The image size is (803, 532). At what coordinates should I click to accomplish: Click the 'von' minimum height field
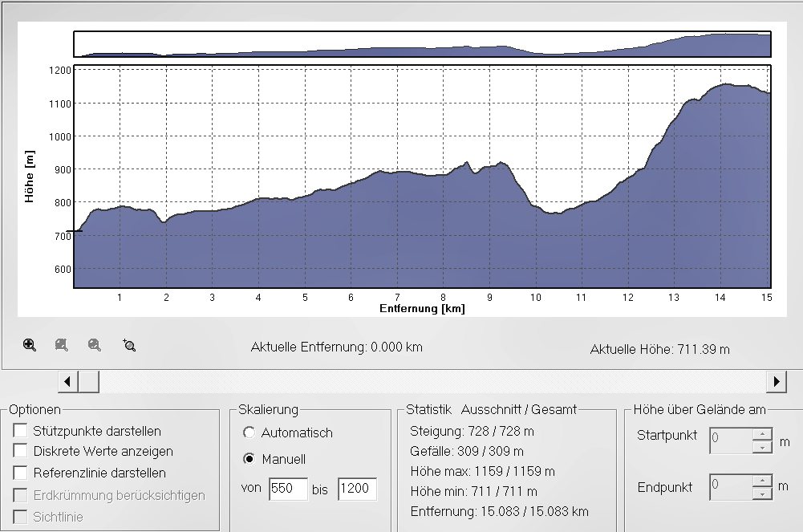(x=287, y=489)
